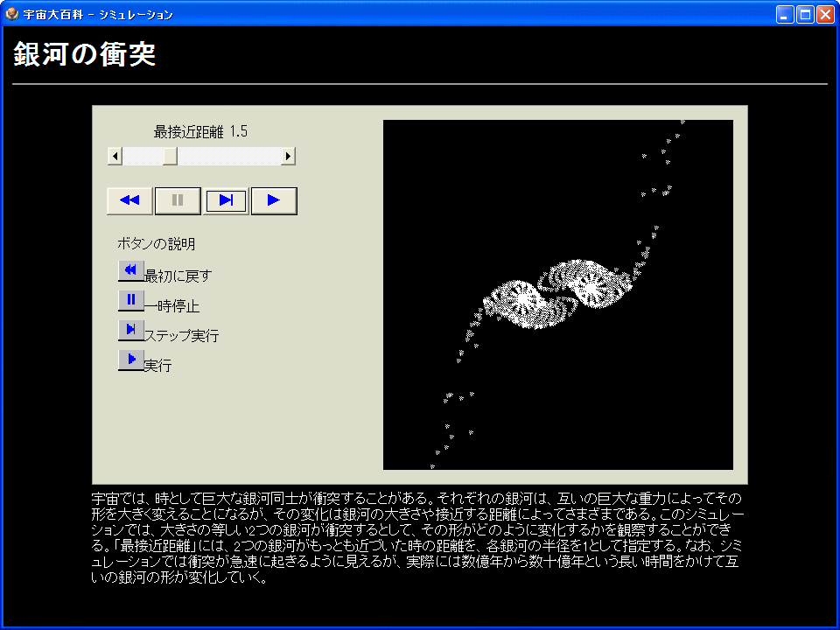Viewport: 840px width, 630px height.
Task: Click slider track right of the thumb
Action: coord(229,157)
